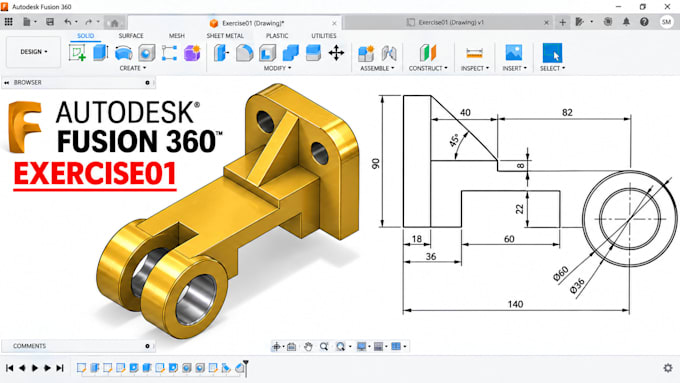The width and height of the screenshot is (680, 383).
Task: Open the DESIGN workspace dropdown
Action: point(33,52)
